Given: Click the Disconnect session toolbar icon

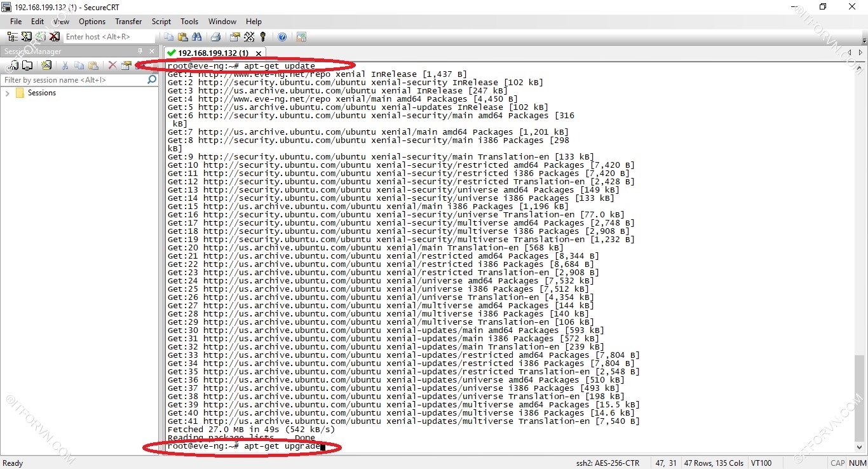Looking at the screenshot, I should tap(55, 37).
